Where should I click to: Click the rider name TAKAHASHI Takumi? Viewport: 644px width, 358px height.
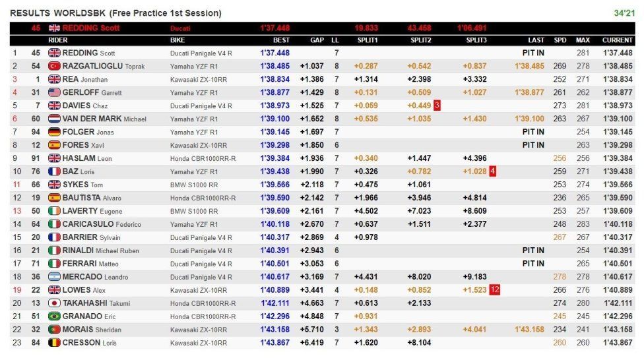(96, 303)
